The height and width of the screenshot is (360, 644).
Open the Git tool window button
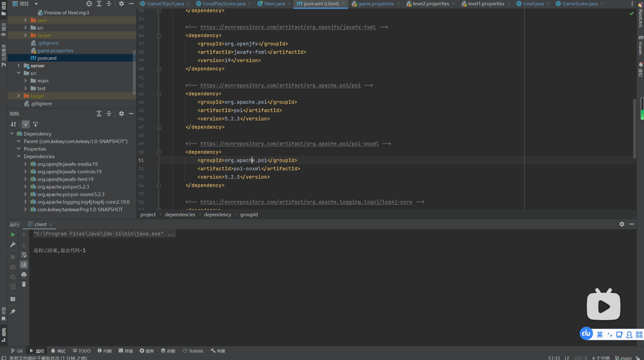click(x=16, y=351)
